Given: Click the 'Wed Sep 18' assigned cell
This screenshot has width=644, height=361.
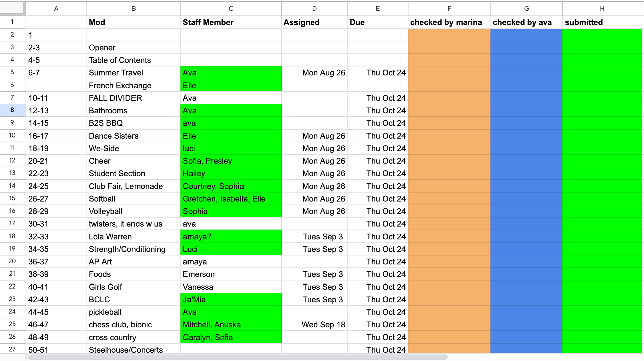Looking at the screenshot, I should (314, 325).
